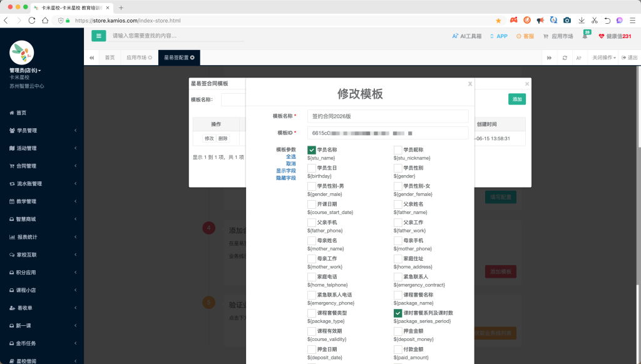Click the 显示字段 link
The width and height of the screenshot is (641, 364).
pyautogui.click(x=285, y=171)
